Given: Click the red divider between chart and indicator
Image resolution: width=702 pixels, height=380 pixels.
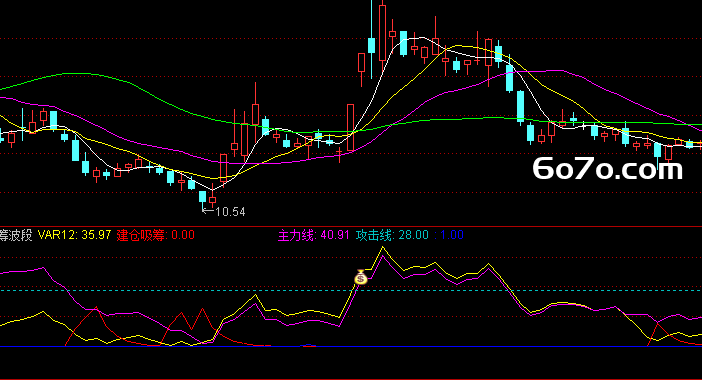Looking at the screenshot, I should click(x=351, y=226).
